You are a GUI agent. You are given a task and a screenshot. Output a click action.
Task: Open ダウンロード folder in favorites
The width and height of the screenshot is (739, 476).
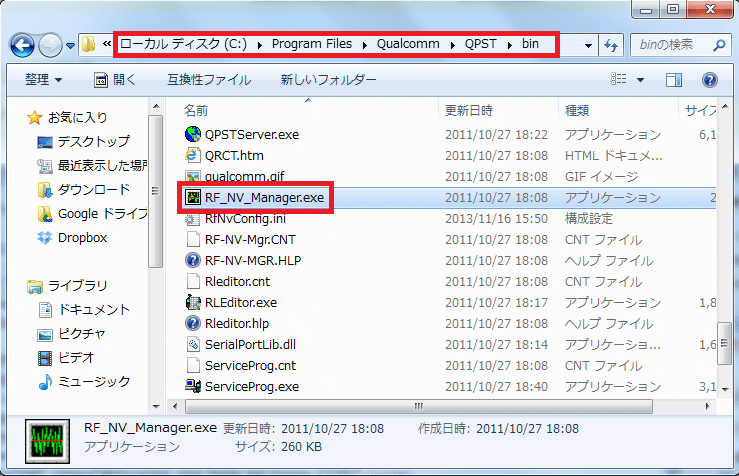pos(93,189)
